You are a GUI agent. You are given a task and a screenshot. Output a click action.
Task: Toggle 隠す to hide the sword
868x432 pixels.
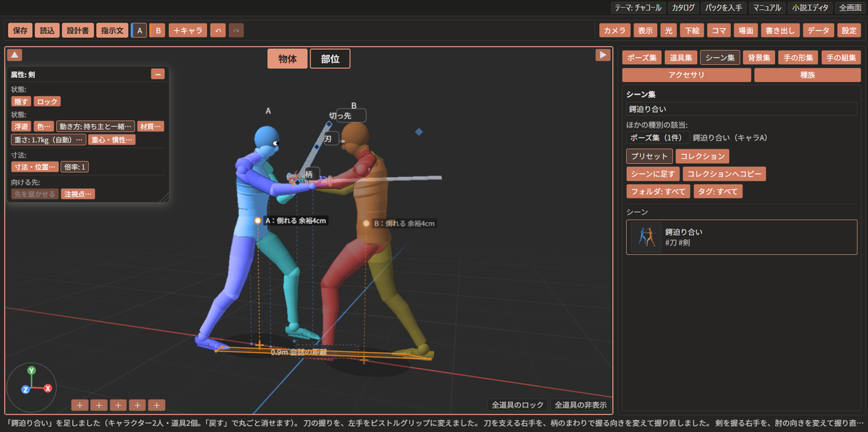pos(21,101)
